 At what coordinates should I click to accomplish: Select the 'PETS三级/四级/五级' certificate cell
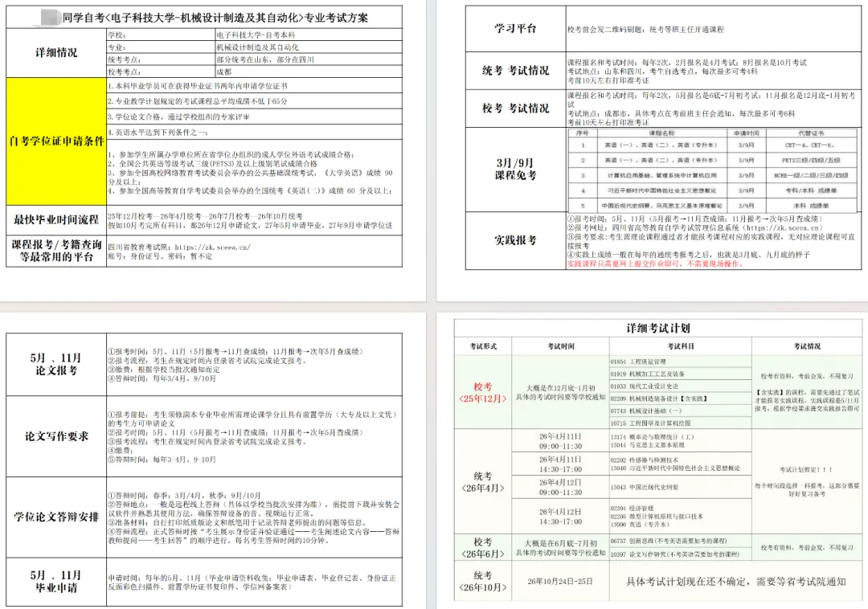tap(811, 161)
